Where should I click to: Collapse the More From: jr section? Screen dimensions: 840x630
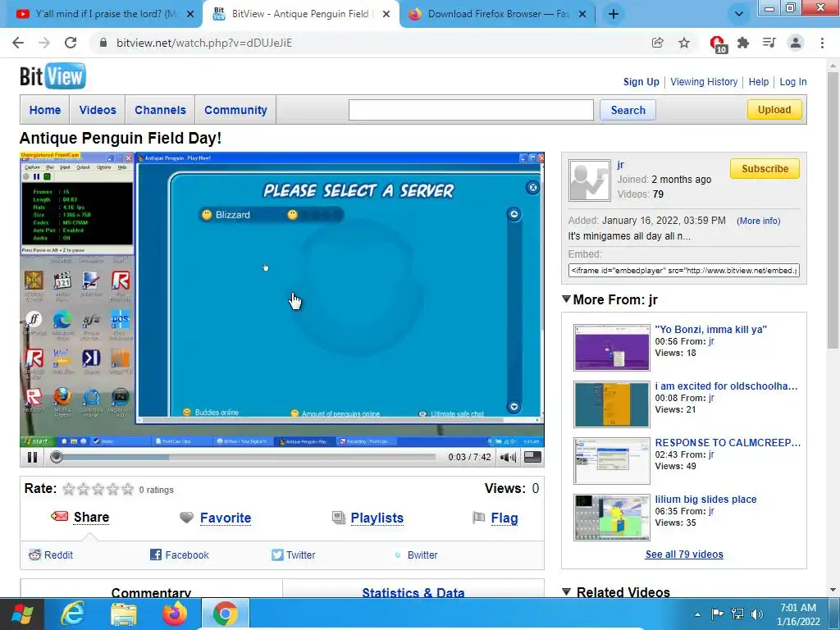[x=566, y=299]
